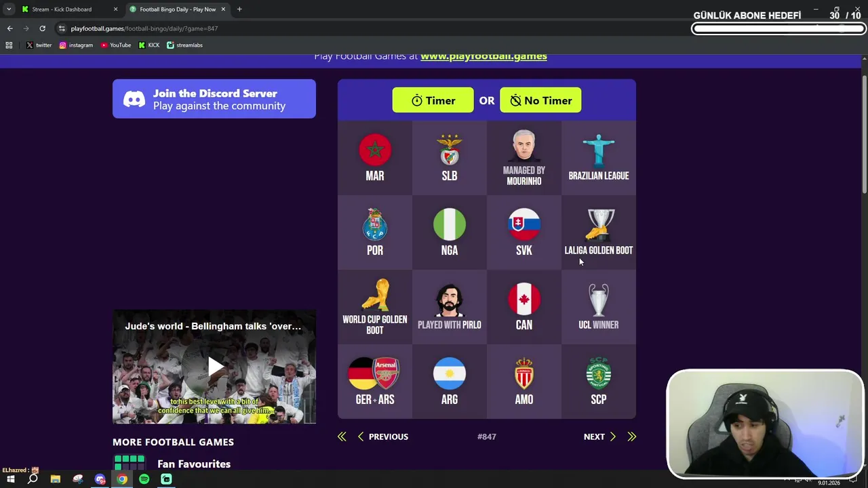Click the AMO Monaco crest tile
Image resolution: width=868 pixels, height=488 pixels.
click(x=524, y=382)
